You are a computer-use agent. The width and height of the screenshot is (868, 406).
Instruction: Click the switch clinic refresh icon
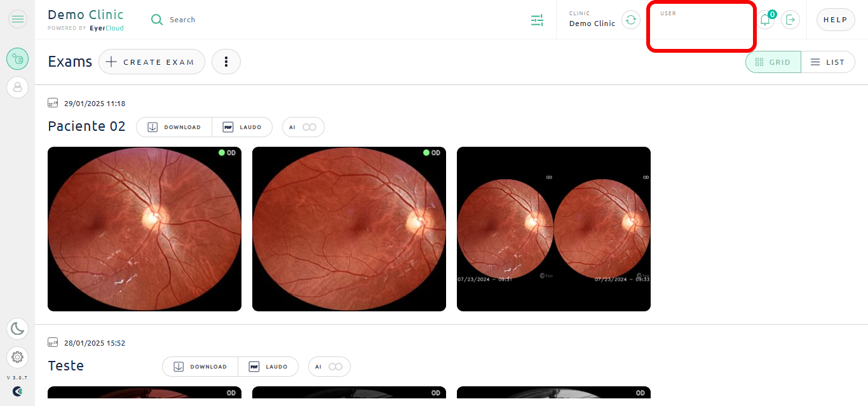[630, 20]
